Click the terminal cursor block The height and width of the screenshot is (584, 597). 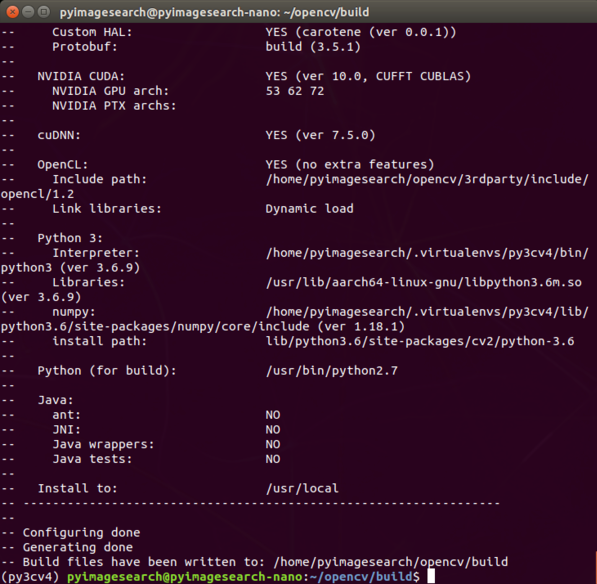[x=431, y=576]
